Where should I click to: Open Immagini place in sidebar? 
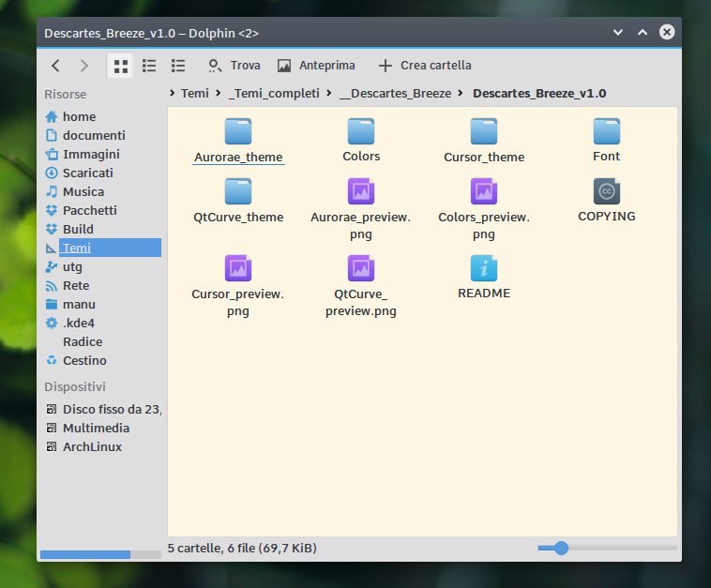tap(102, 154)
